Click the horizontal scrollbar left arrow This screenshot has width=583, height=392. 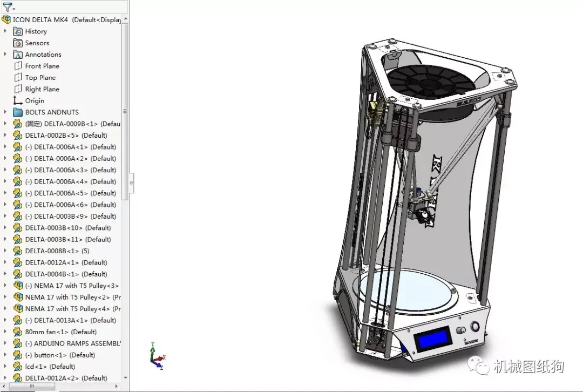(x=3, y=387)
